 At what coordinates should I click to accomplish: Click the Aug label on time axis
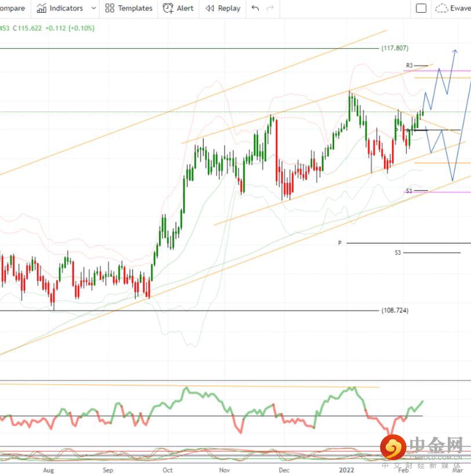tap(48, 470)
